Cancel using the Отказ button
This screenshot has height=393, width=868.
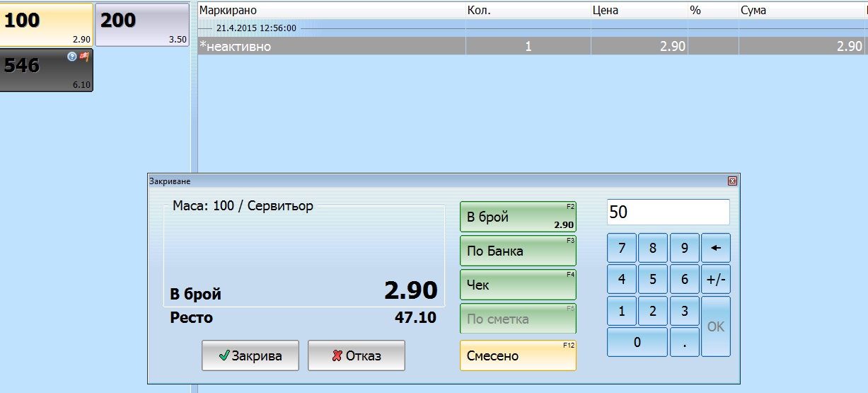357,355
